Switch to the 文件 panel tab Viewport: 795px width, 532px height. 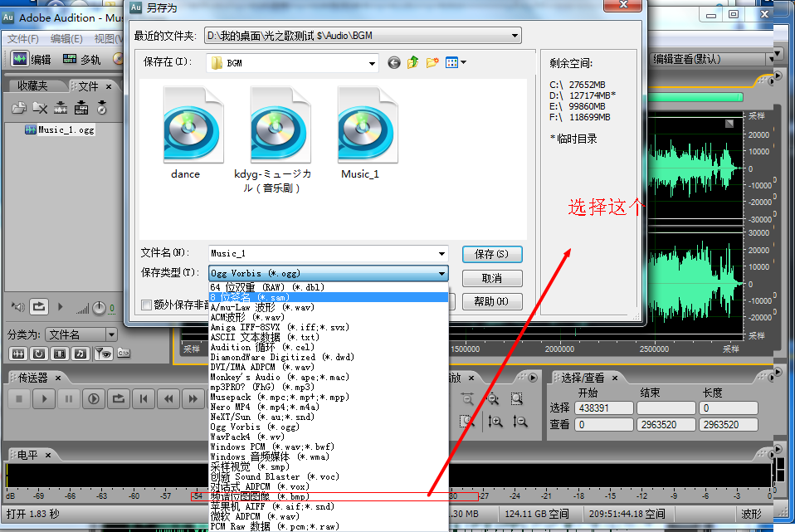[x=89, y=86]
